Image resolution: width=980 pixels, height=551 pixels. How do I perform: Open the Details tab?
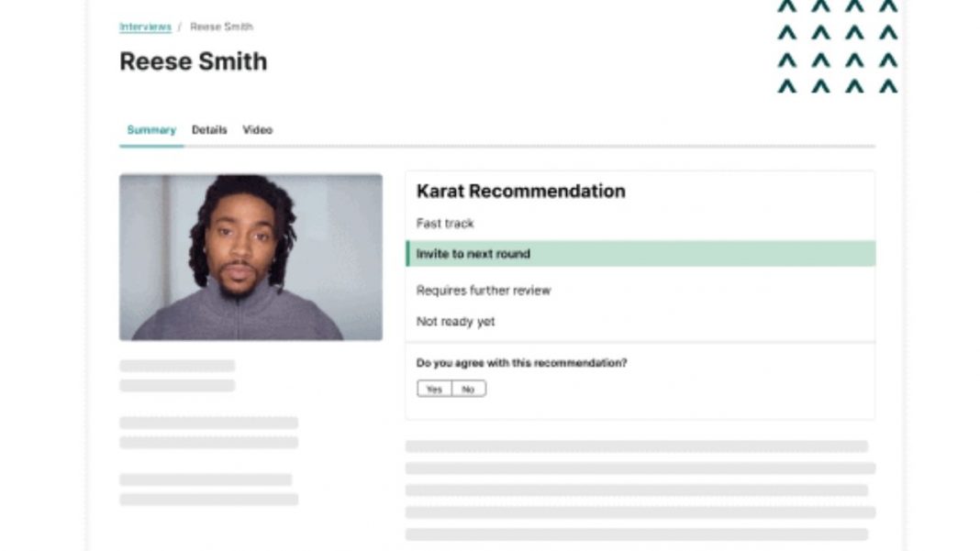pyautogui.click(x=209, y=130)
